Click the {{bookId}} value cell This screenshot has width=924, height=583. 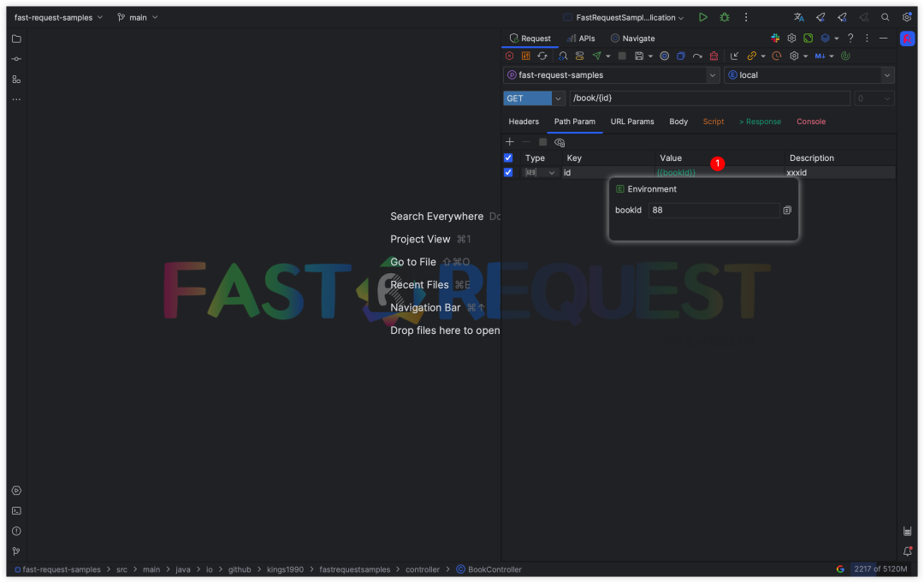[719, 173]
